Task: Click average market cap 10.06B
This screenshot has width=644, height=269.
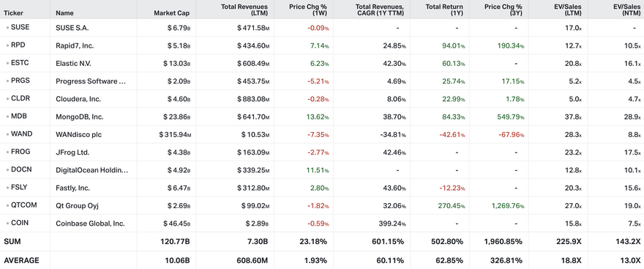Action: 177,260
